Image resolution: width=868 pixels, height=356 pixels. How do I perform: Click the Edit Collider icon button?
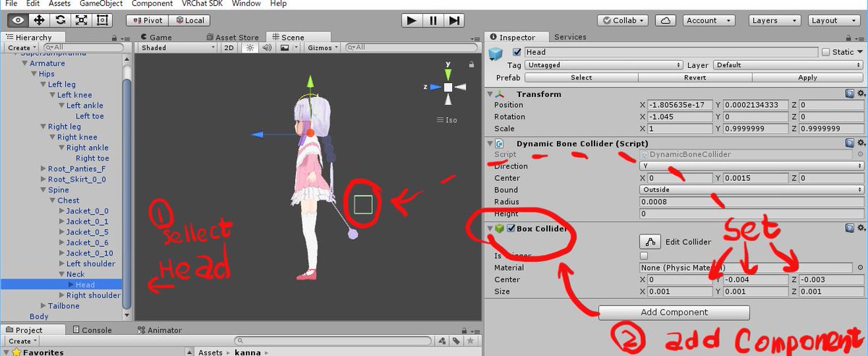click(650, 242)
